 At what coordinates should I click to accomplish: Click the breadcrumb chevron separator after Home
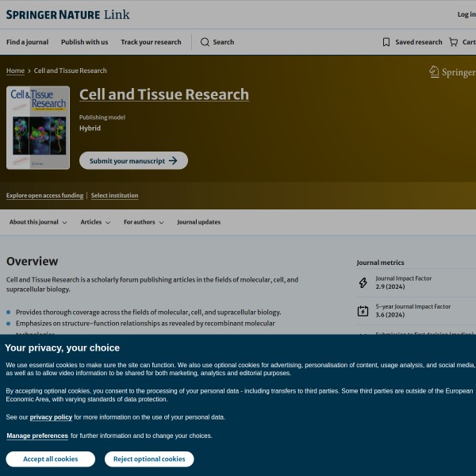(x=29, y=71)
